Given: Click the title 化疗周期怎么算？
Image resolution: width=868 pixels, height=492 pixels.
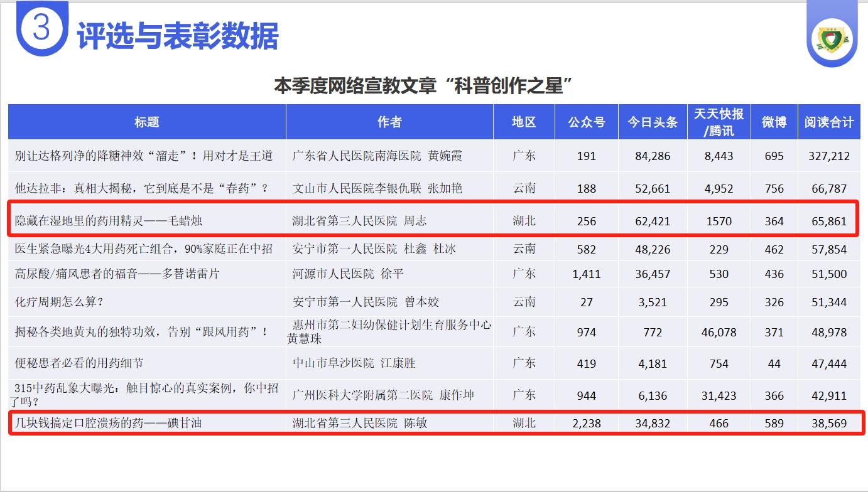Looking at the screenshot, I should [x=59, y=302].
